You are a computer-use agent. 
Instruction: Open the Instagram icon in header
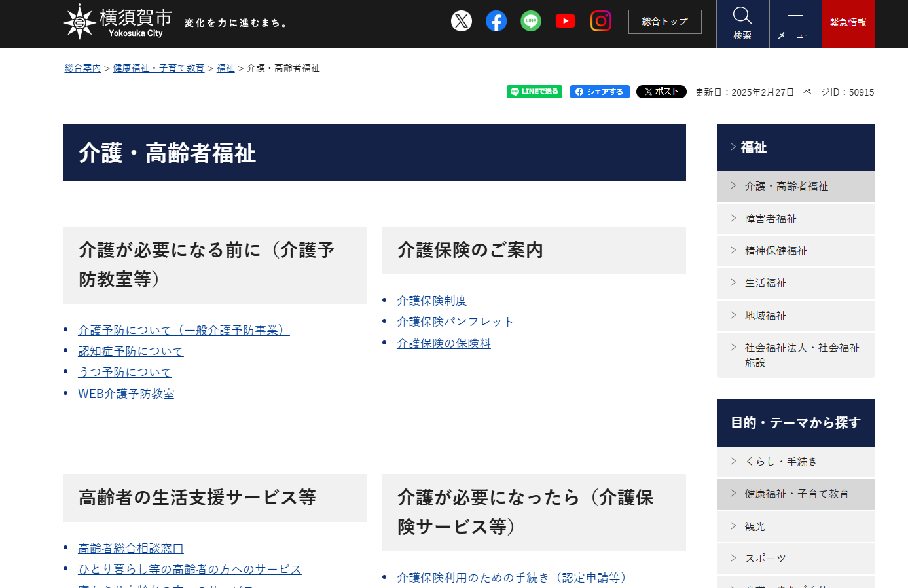600,22
